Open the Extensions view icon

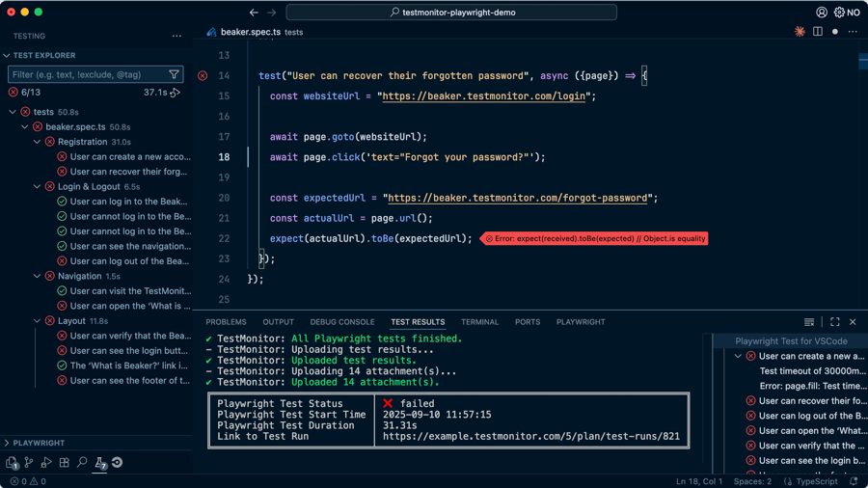click(x=65, y=463)
